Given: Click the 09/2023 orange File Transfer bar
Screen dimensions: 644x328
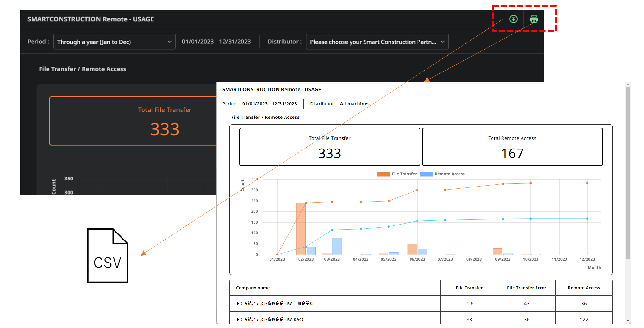Looking at the screenshot, I should click(498, 251).
